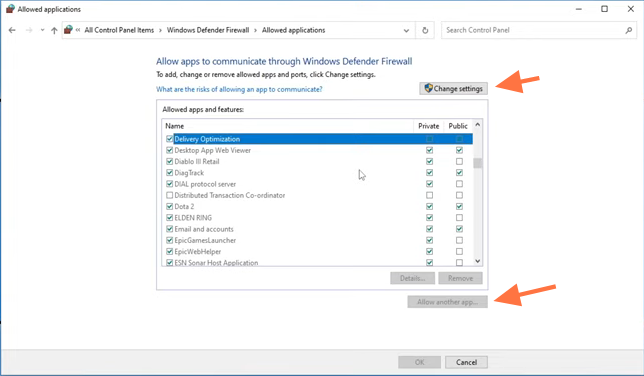Screen dimensions: 644x376
Task: Click All Control Panel Items breadcrumb
Action: pos(119,30)
